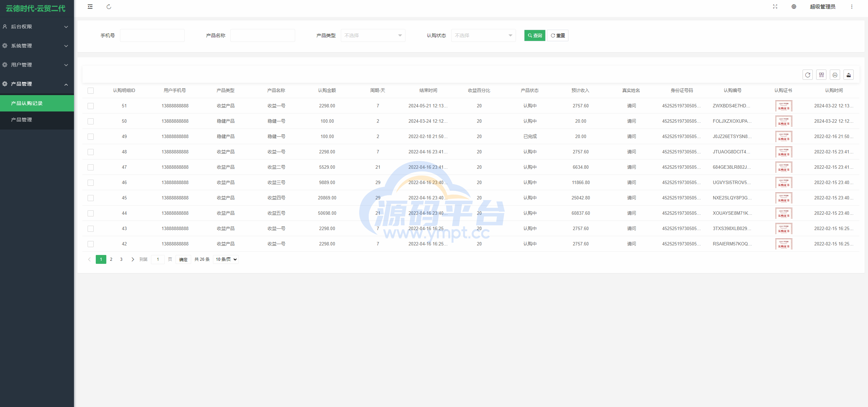The height and width of the screenshot is (407, 868).
Task: Open certificate thumbnail for record 43
Action: [x=783, y=229]
